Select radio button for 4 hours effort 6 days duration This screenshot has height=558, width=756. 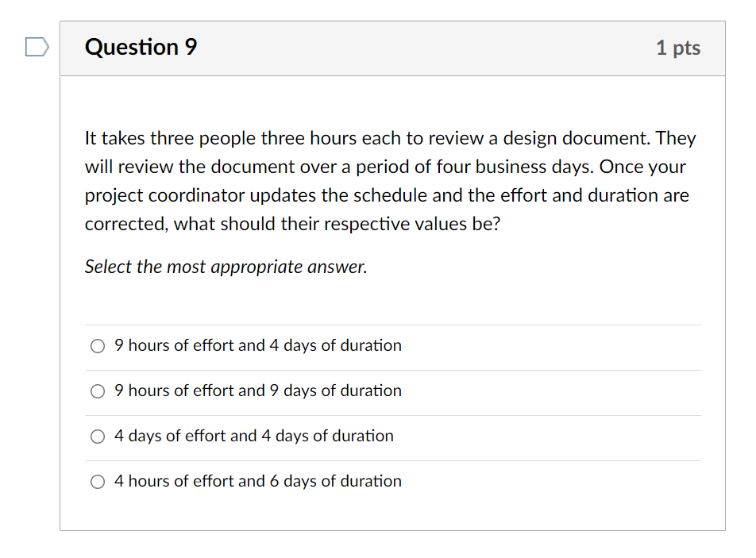(98, 482)
